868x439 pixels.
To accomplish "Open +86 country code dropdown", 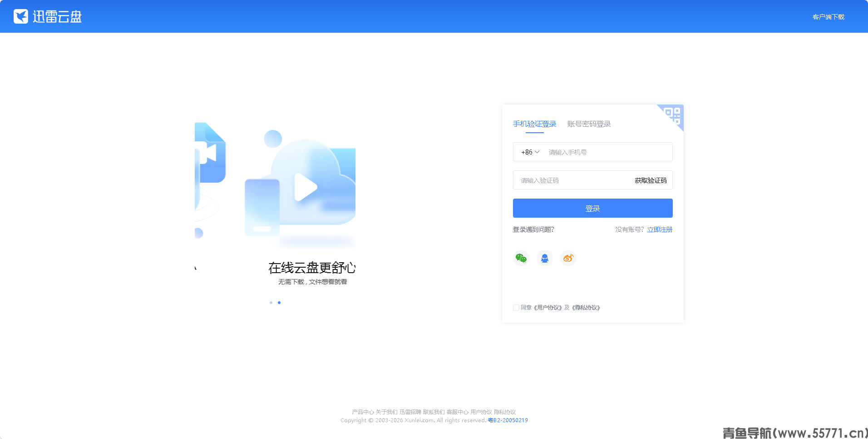I will pos(530,152).
